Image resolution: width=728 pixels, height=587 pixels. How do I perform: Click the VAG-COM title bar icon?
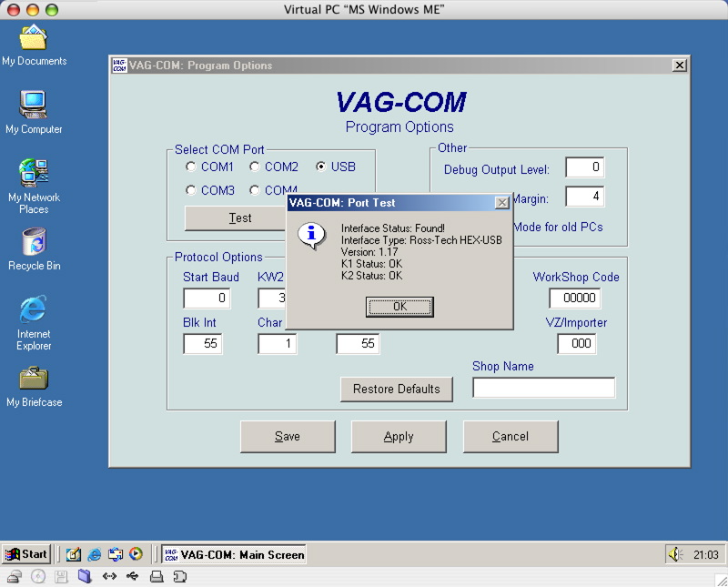point(119,66)
